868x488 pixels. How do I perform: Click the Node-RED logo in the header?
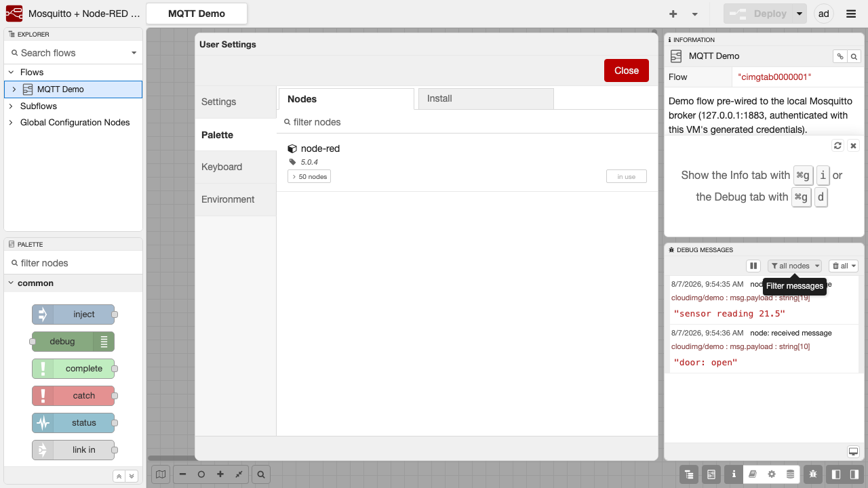(14, 14)
